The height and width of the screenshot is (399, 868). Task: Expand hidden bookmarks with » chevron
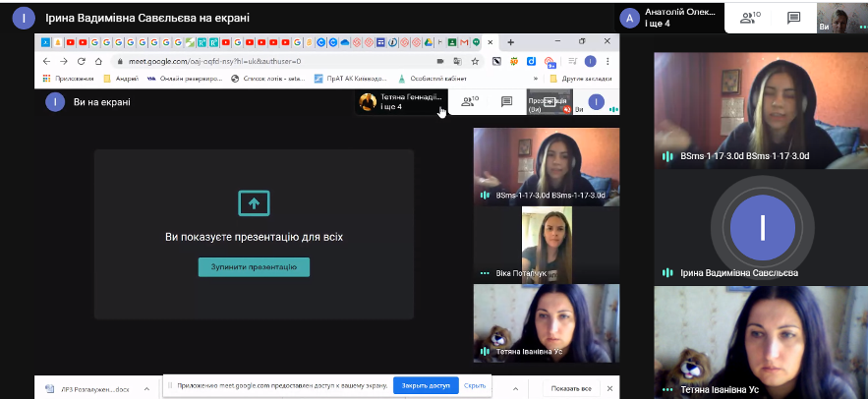click(x=536, y=79)
